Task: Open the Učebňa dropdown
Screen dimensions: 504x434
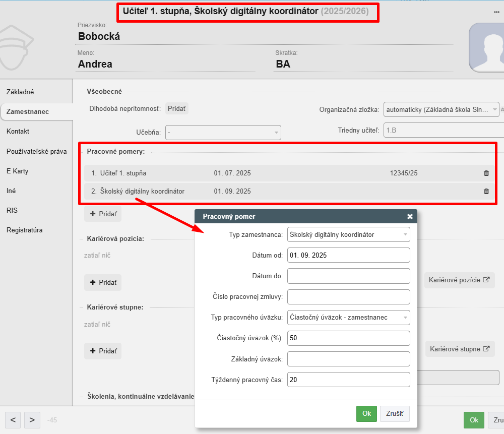Action: [x=223, y=133]
